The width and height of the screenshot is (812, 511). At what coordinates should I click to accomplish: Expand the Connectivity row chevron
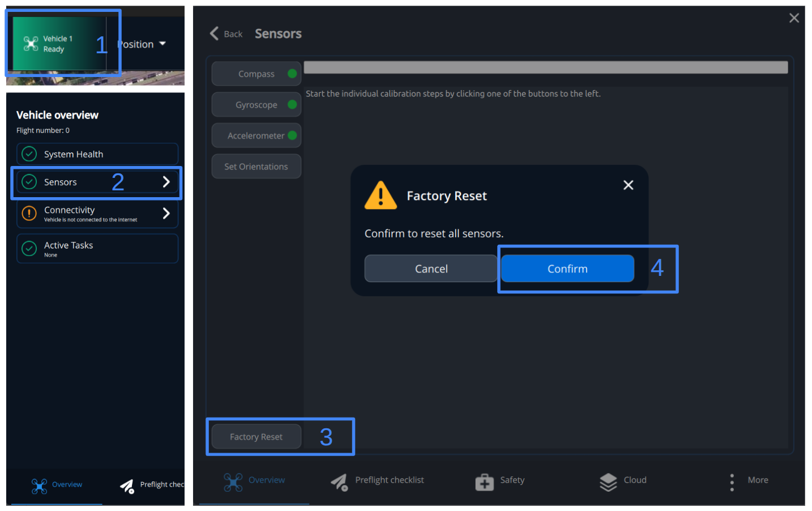(166, 213)
